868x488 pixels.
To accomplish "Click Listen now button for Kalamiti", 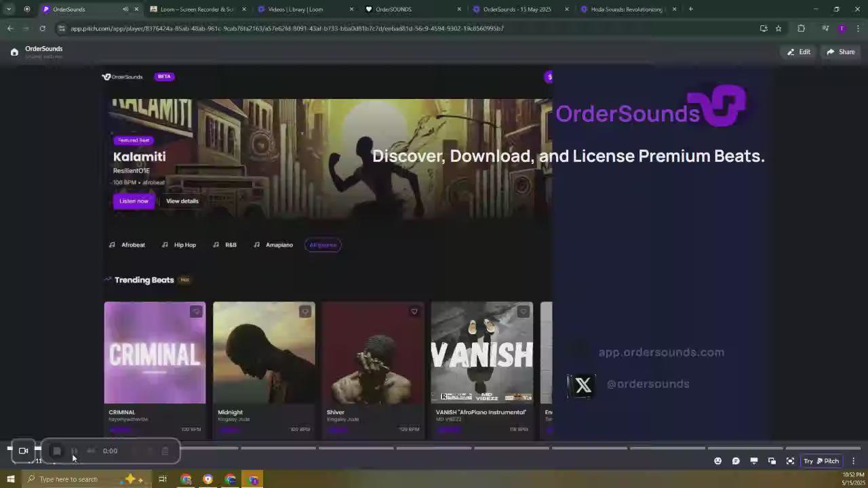I will (x=134, y=201).
